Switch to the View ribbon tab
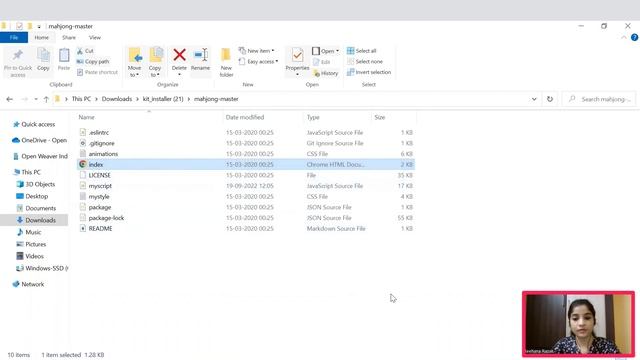The image size is (640, 360). [95, 38]
